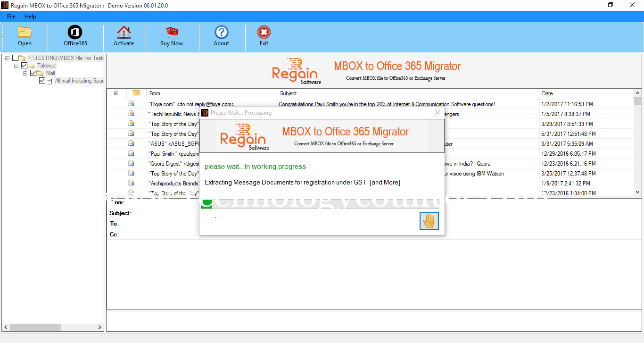Screen dimensions: 644x343
Task: Open an MBOX file with the Open toolbar icon
Action: 25,32
